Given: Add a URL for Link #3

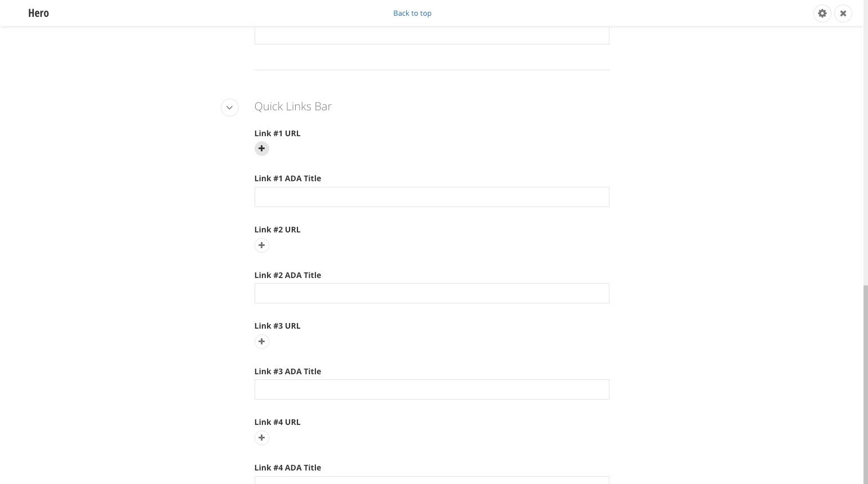Looking at the screenshot, I should (x=261, y=342).
